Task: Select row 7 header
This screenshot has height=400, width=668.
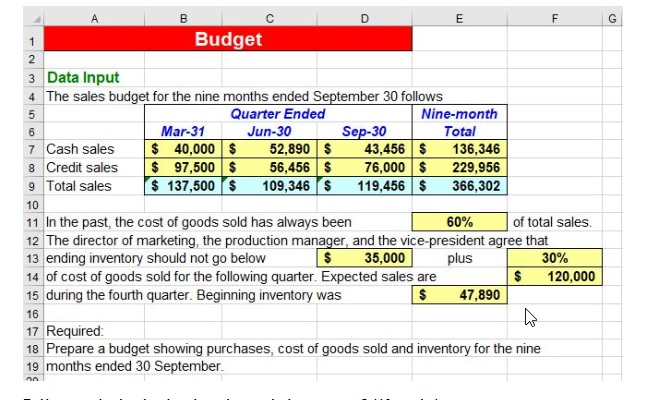Action: pyautogui.click(x=33, y=150)
